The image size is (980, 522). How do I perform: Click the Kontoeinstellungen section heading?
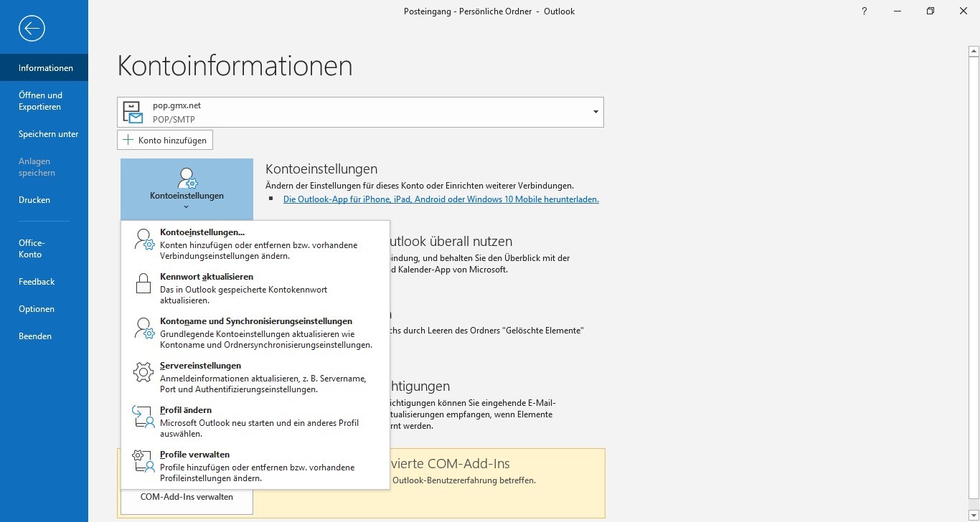(x=321, y=169)
